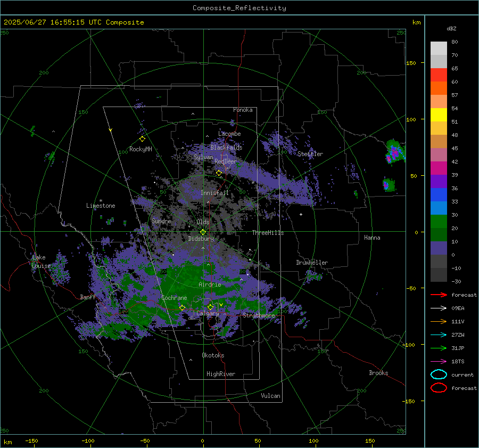Click the Sundre town label
Screen dimensions: 479x448
click(x=161, y=221)
